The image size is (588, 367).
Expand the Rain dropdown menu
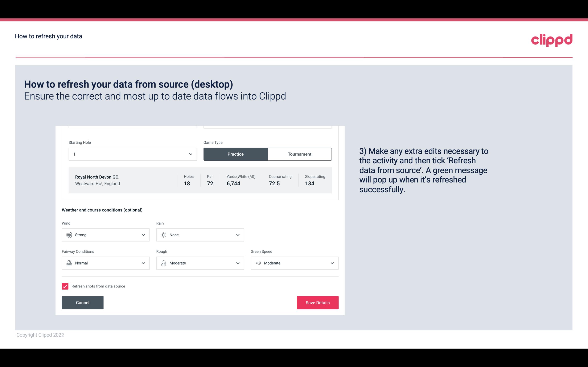pos(237,235)
